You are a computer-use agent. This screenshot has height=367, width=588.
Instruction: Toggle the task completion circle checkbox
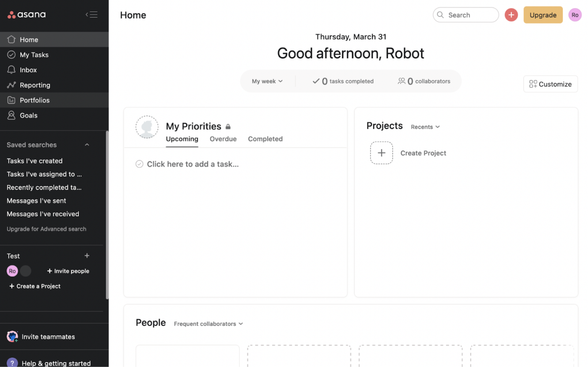pos(139,164)
